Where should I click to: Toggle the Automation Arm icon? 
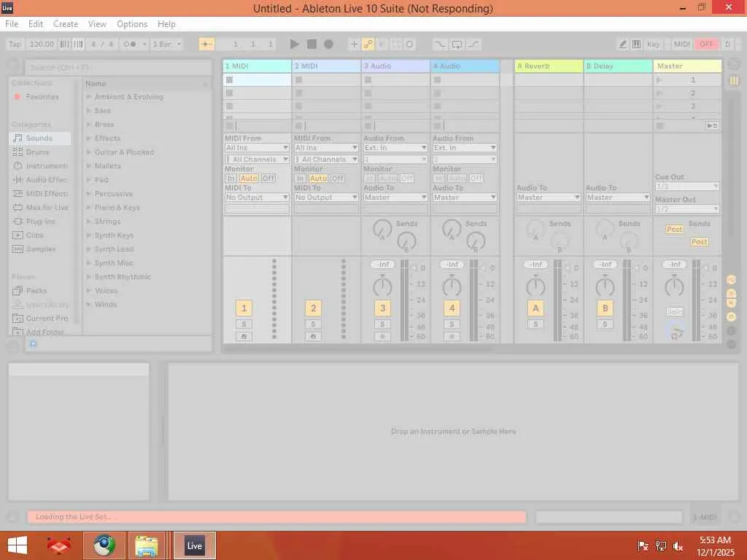[368, 44]
